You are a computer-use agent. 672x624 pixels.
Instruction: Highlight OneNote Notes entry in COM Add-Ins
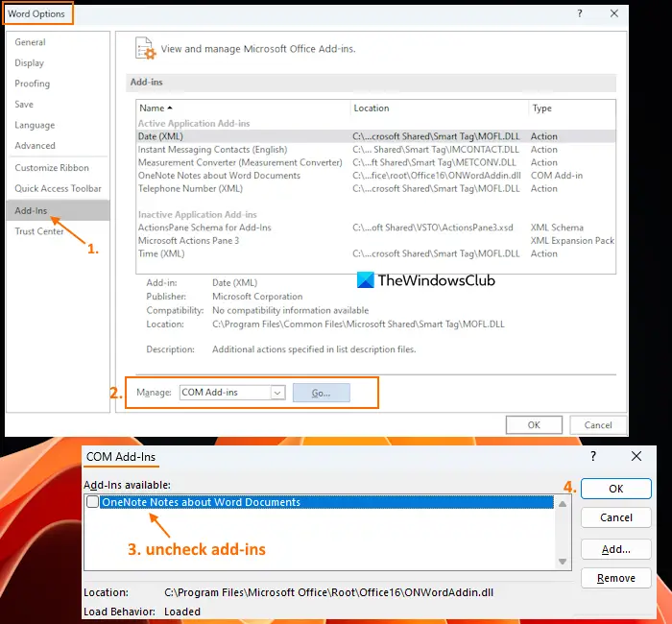point(326,502)
